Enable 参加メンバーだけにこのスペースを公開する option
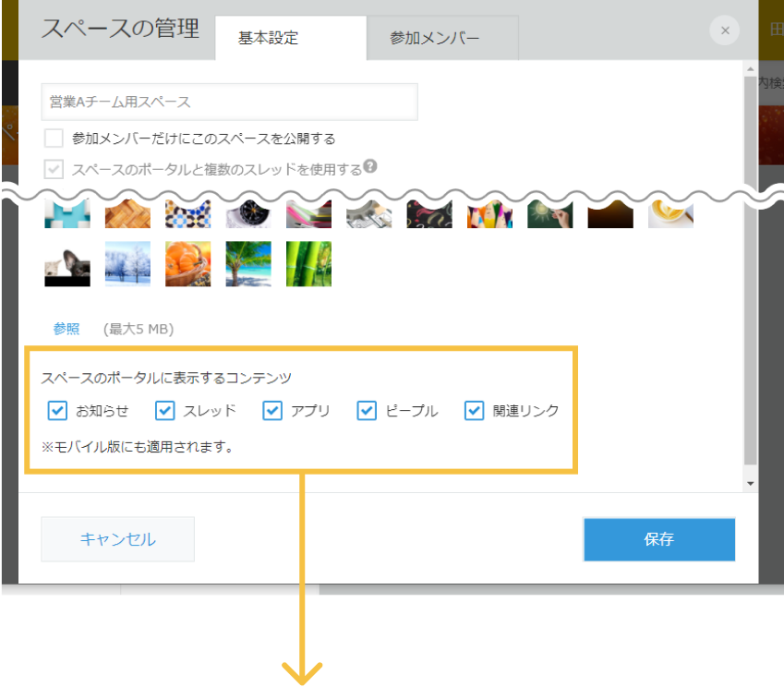 pos(53,138)
